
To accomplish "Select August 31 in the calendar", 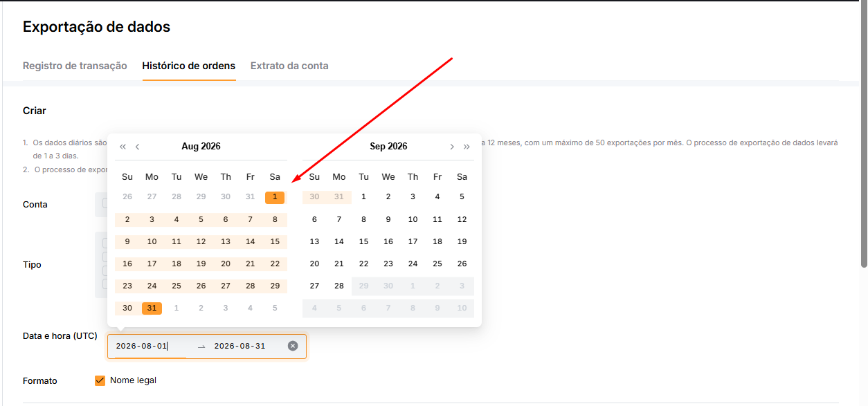I will (x=152, y=308).
